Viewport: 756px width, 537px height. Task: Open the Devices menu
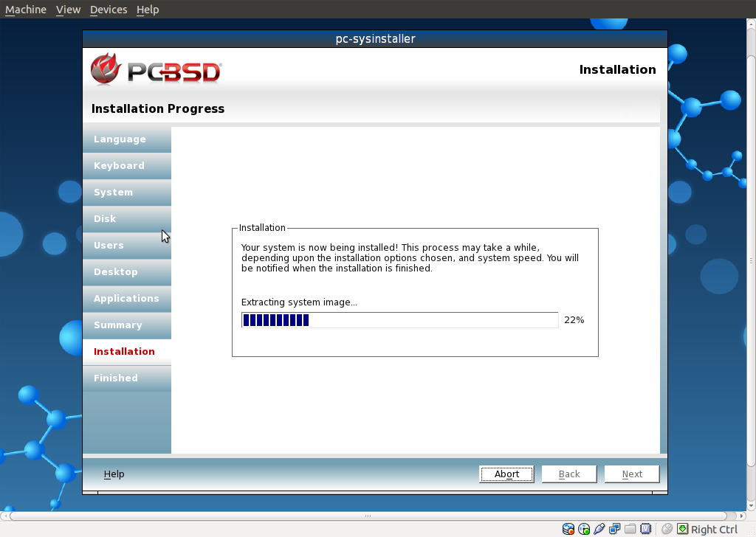point(109,10)
